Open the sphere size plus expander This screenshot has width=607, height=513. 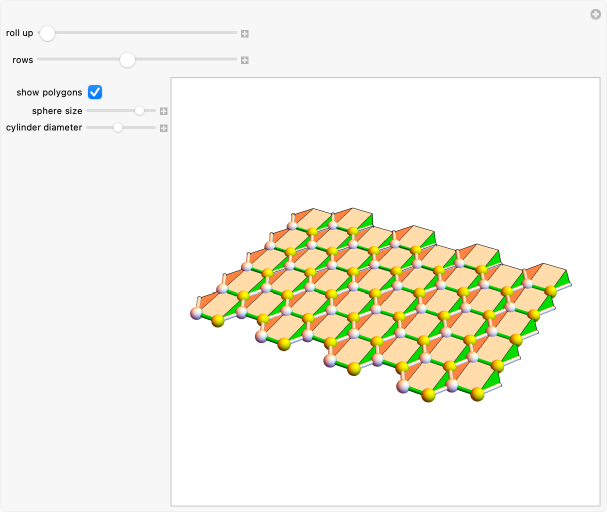pyautogui.click(x=164, y=111)
